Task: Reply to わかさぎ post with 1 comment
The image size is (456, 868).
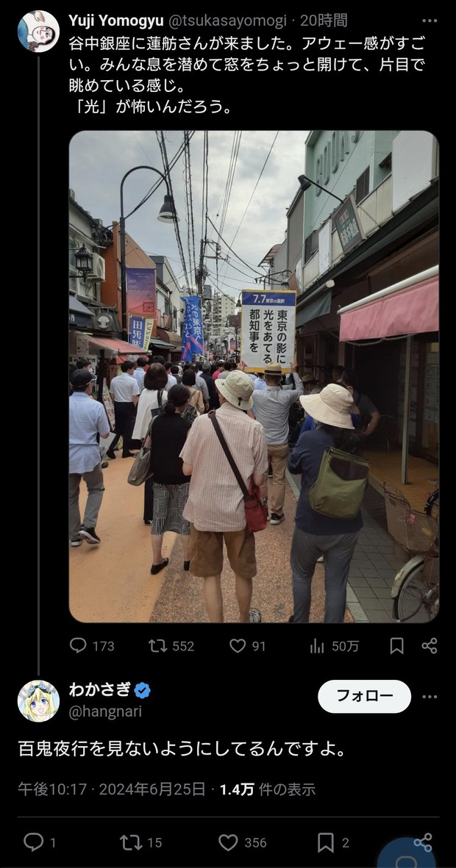Action: tap(33, 842)
